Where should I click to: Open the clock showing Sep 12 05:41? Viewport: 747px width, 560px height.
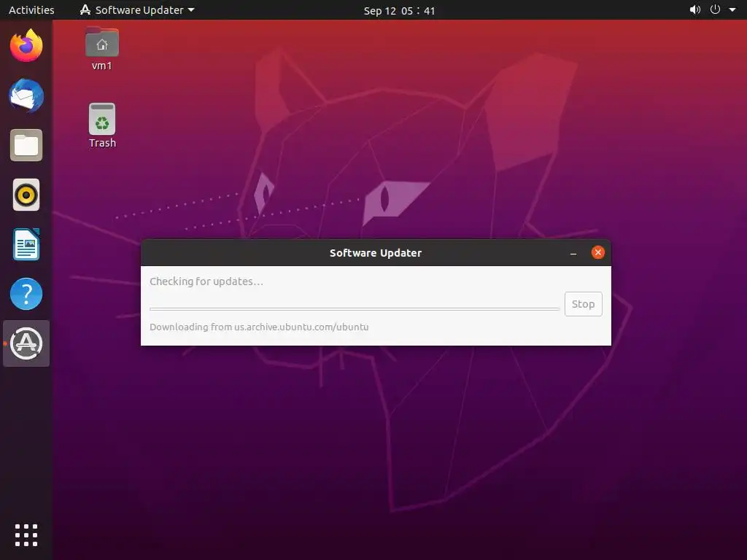(399, 10)
